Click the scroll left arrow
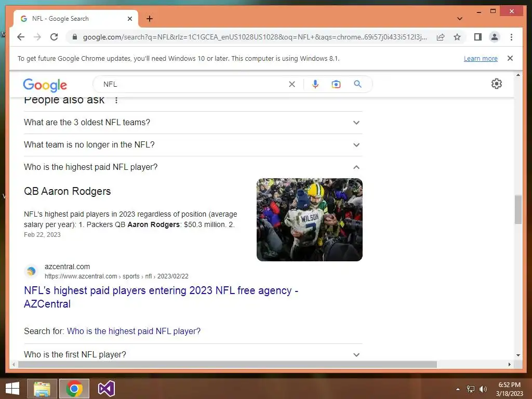The height and width of the screenshot is (399, 532). [x=14, y=364]
